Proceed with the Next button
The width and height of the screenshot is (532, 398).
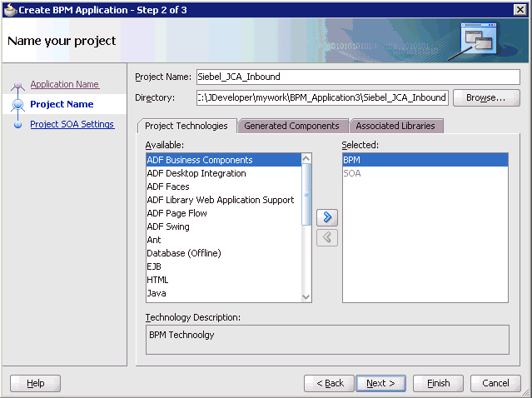[x=380, y=383]
